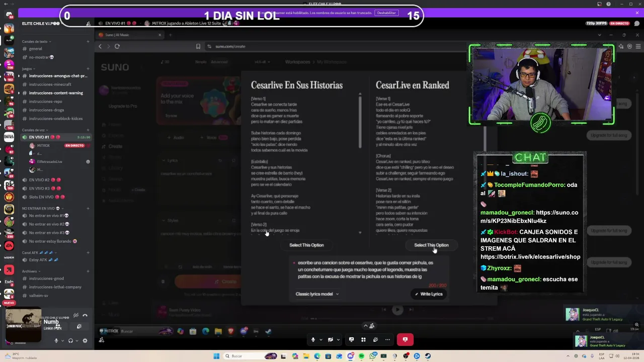The width and height of the screenshot is (644, 362).
Task: Open Spotify from the Windows taskbar
Action: point(361,356)
